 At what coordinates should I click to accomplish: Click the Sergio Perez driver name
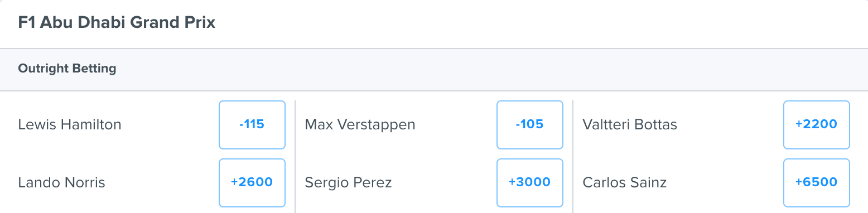pyautogui.click(x=348, y=182)
